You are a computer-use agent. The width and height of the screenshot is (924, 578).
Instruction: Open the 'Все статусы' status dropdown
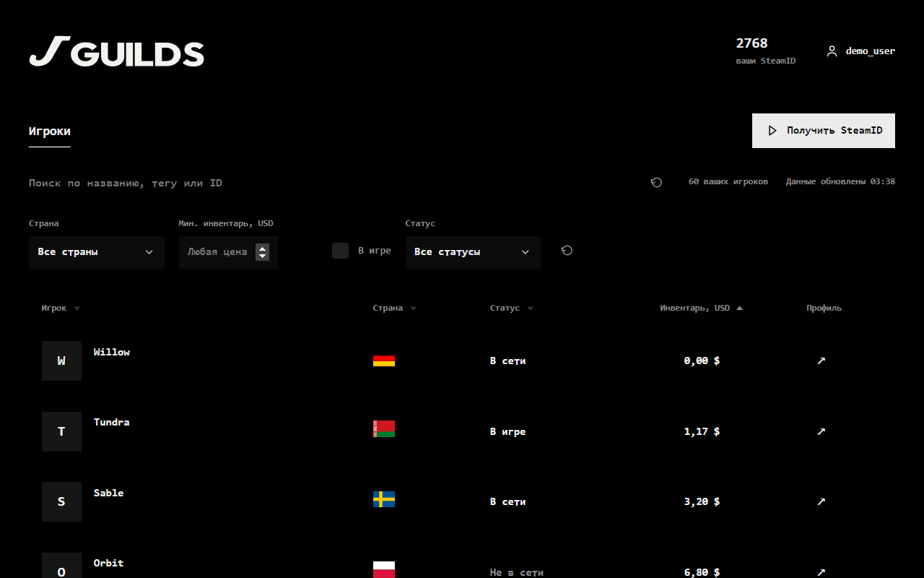473,252
